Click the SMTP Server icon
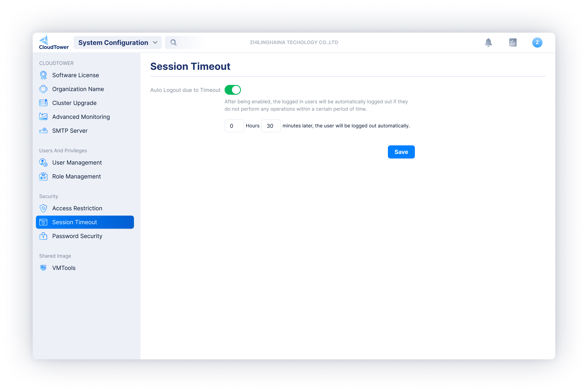 point(43,130)
